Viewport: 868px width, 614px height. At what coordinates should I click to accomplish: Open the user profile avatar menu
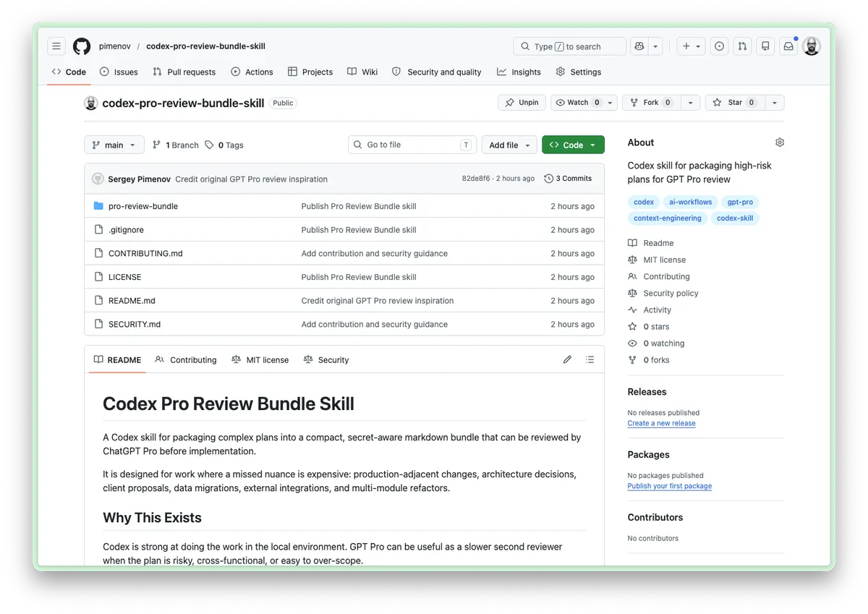coord(812,46)
